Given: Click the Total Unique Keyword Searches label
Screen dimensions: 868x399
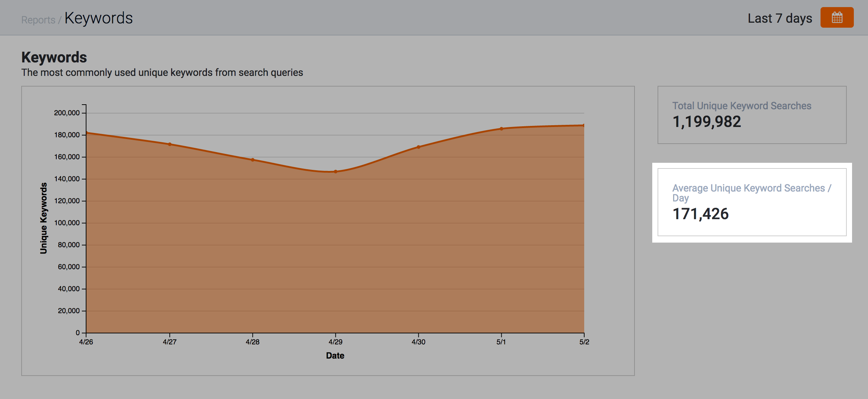Looking at the screenshot, I should (742, 106).
